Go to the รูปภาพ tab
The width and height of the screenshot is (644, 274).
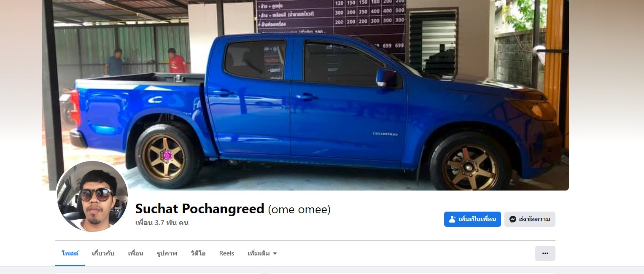tap(167, 253)
